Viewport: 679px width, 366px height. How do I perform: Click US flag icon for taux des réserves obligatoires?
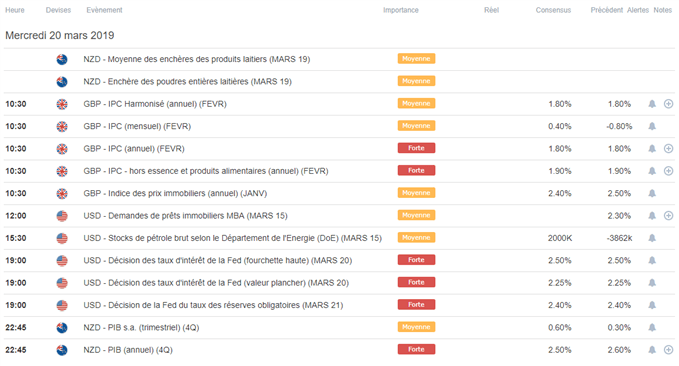tap(62, 305)
